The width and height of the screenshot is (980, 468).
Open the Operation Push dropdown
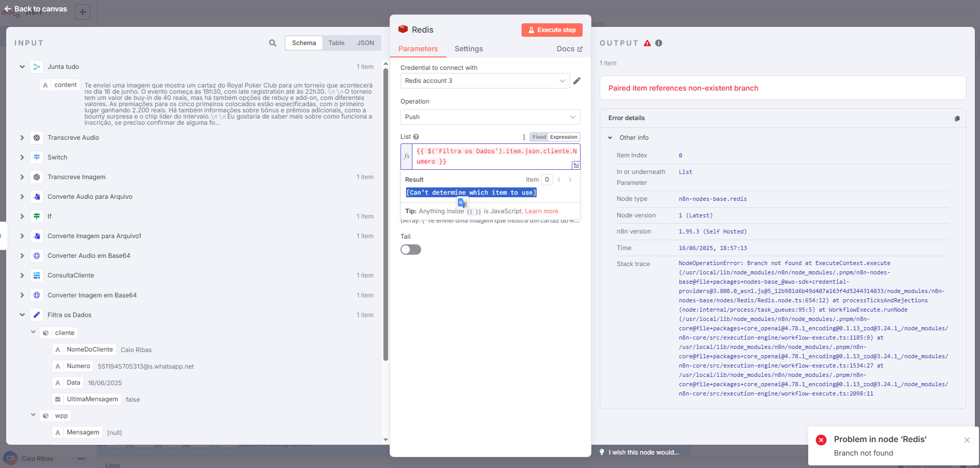(x=490, y=117)
